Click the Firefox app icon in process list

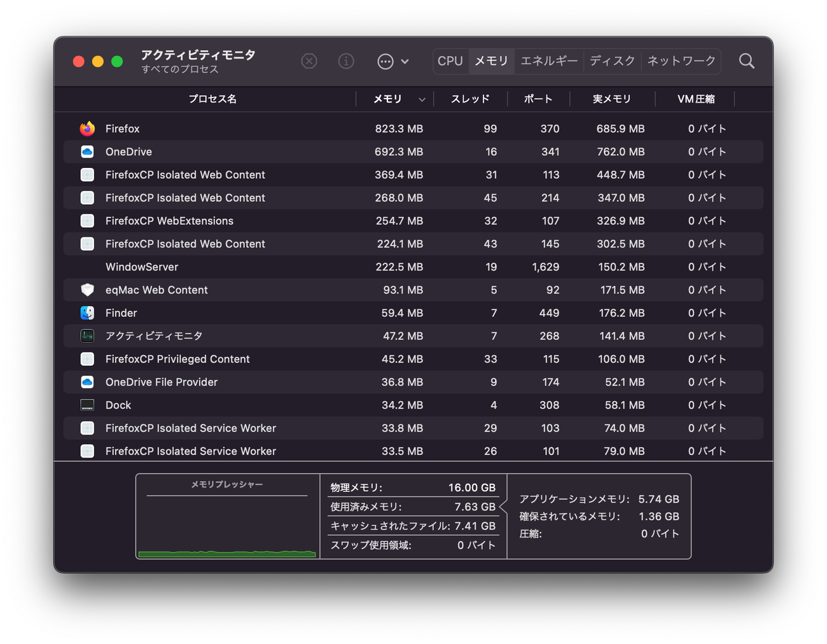(87, 129)
